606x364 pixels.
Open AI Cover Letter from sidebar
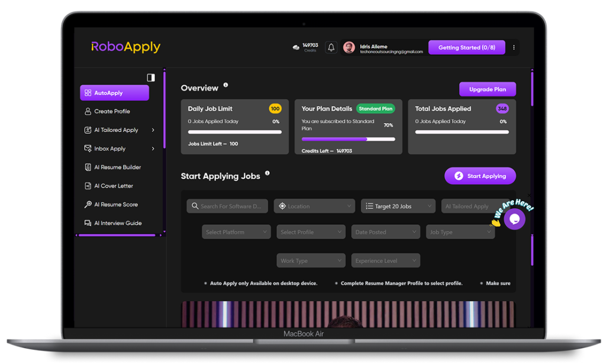pyautogui.click(x=113, y=186)
